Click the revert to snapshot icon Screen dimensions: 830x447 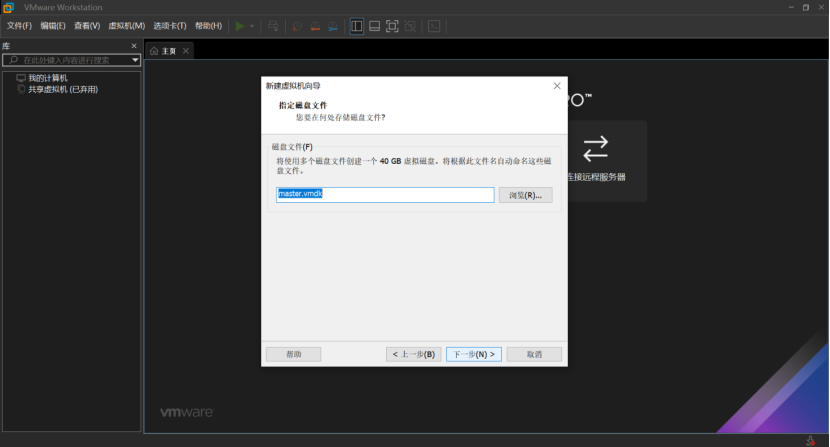[315, 26]
